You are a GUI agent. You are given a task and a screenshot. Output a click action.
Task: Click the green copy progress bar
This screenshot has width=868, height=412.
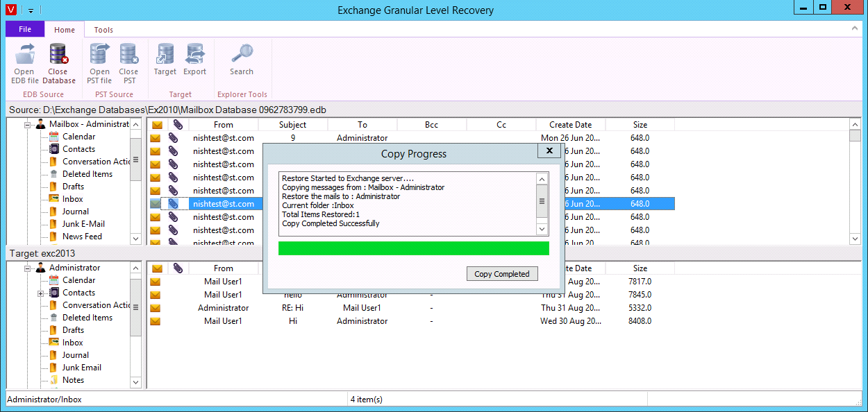[x=414, y=248]
